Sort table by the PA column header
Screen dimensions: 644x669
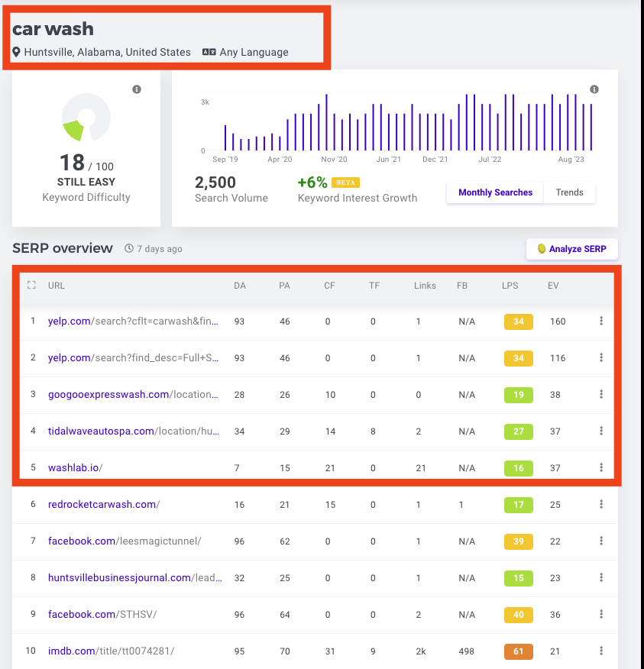pos(284,286)
